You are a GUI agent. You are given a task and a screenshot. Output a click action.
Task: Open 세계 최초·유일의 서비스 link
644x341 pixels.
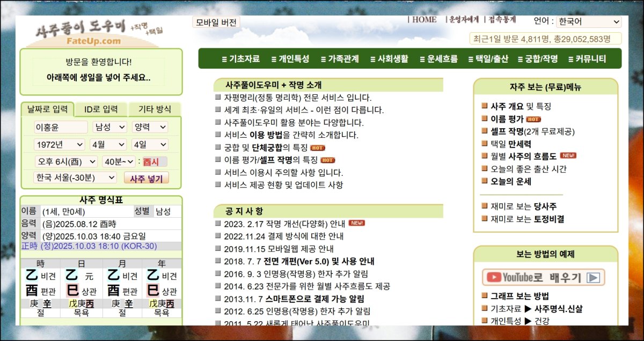[304, 110]
